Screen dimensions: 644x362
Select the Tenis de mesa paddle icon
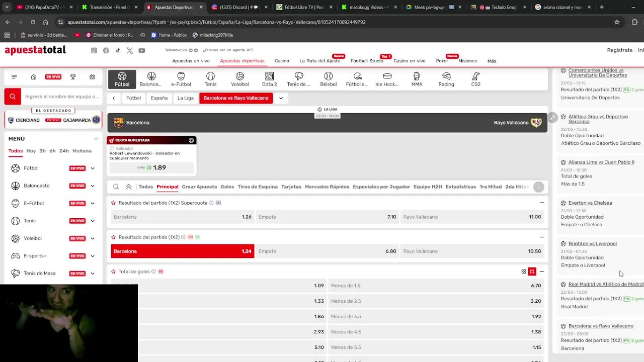click(x=299, y=79)
